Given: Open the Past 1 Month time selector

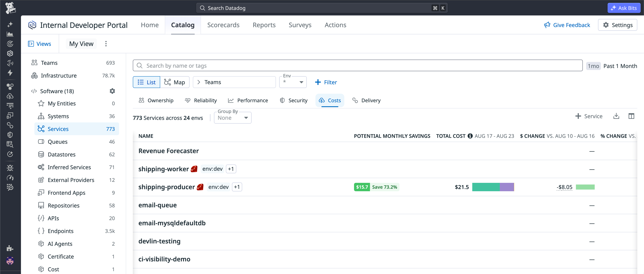Looking at the screenshot, I should 611,66.
